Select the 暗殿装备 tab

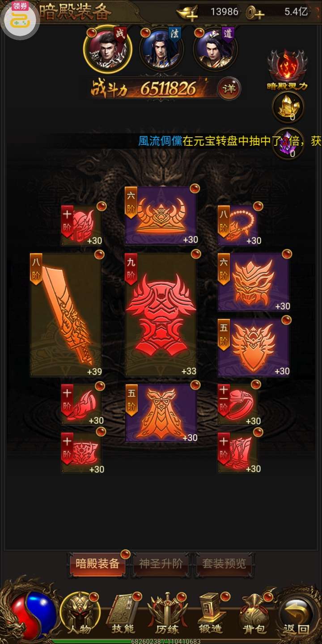coord(97,564)
